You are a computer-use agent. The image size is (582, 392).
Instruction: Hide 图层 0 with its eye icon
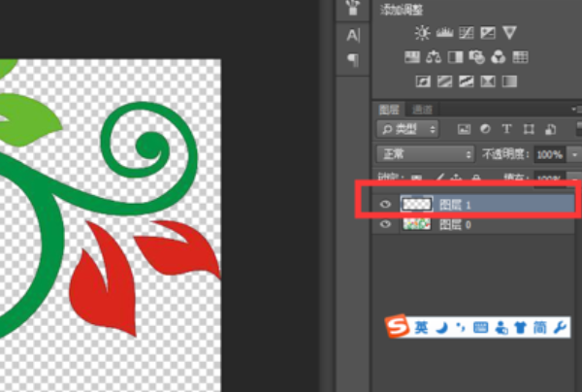[x=386, y=224]
